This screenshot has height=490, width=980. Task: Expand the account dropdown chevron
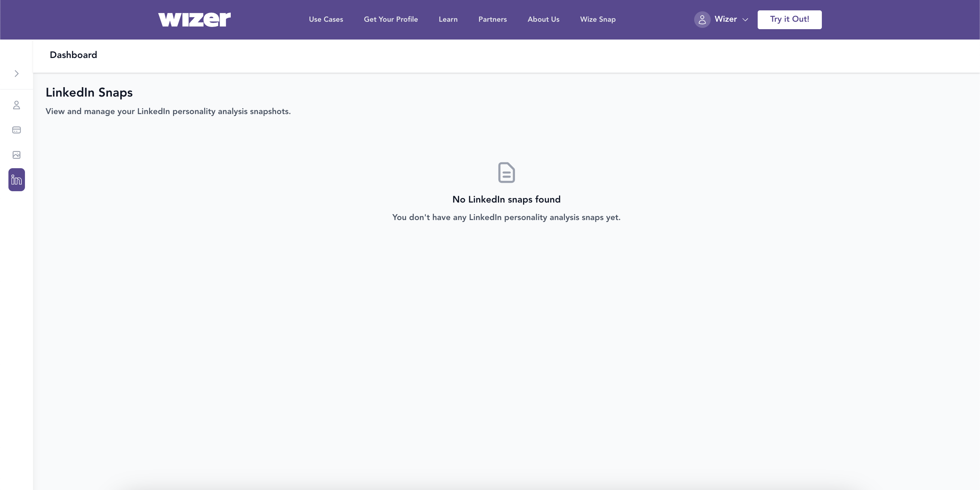point(745,20)
